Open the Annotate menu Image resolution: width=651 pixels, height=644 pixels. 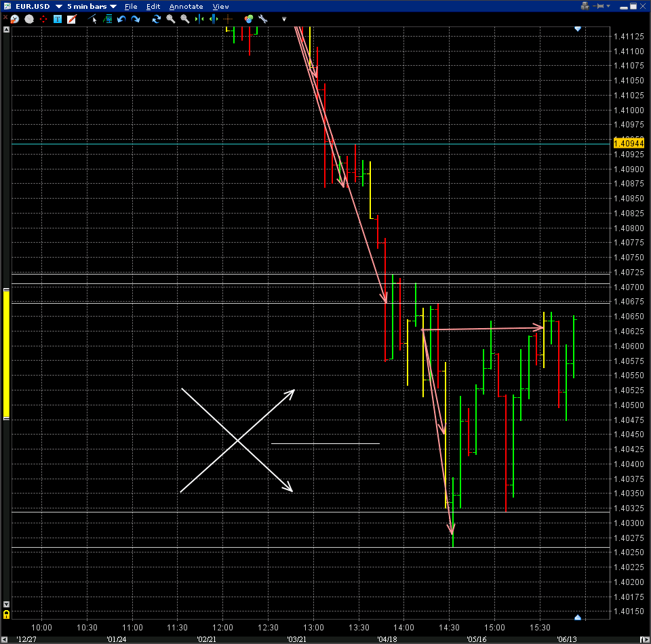(x=186, y=7)
